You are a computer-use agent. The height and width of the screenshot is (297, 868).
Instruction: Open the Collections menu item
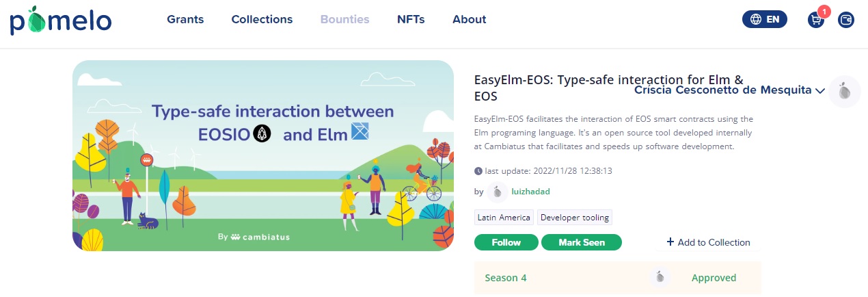click(262, 20)
